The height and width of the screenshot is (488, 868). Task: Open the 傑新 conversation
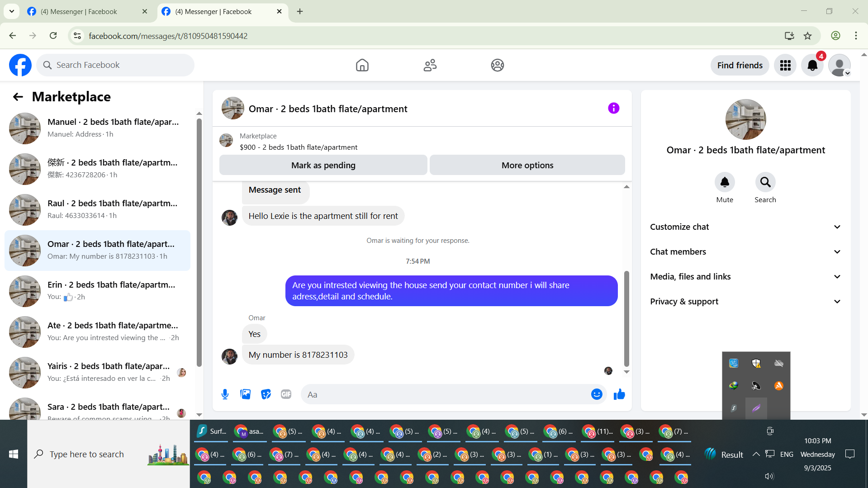click(97, 169)
